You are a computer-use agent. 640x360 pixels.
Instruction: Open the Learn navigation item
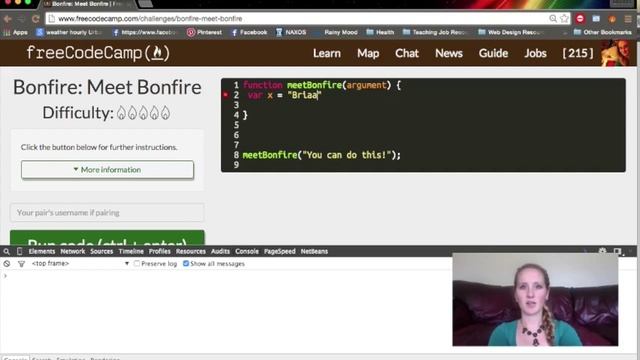click(x=327, y=53)
